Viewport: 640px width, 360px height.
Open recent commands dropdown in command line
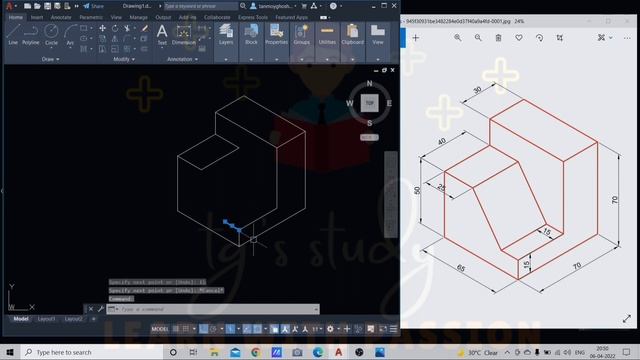click(113, 309)
